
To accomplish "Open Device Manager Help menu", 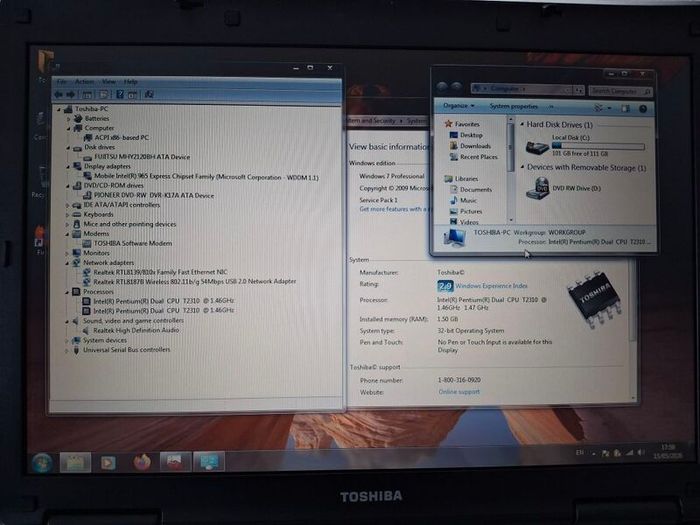I will click(x=130, y=82).
